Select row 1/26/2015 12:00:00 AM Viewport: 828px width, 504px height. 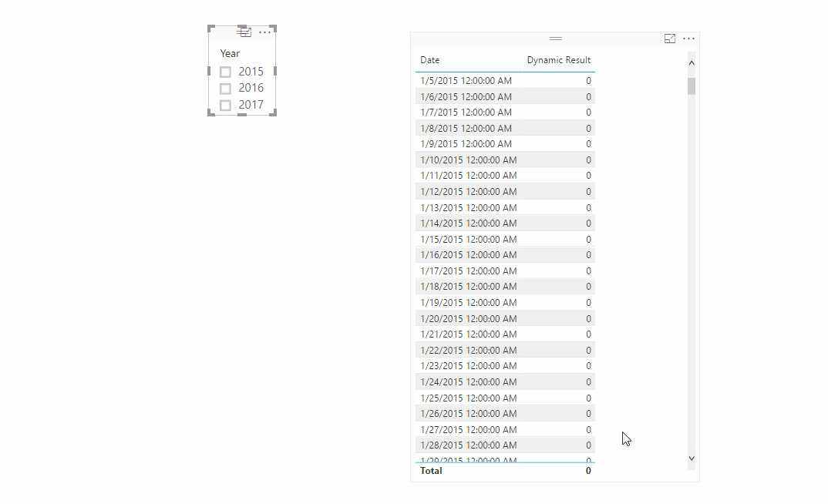505,413
